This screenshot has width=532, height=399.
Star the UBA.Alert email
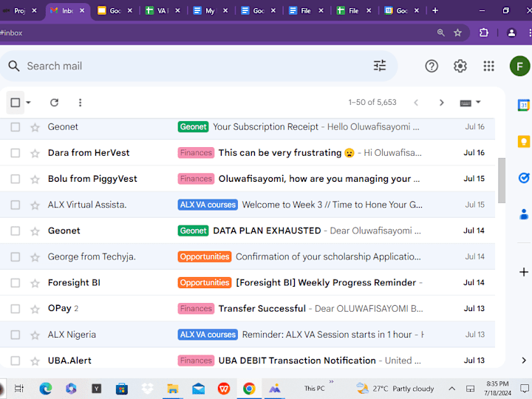(x=35, y=361)
